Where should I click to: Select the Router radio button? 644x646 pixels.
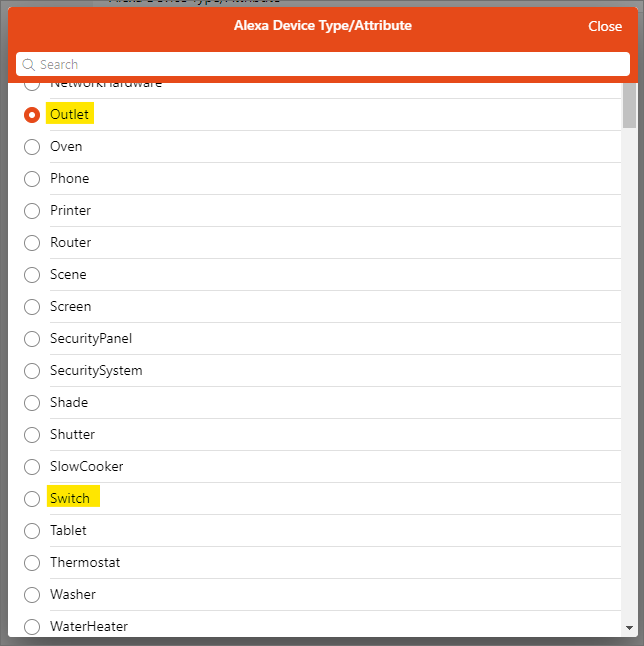tap(32, 243)
